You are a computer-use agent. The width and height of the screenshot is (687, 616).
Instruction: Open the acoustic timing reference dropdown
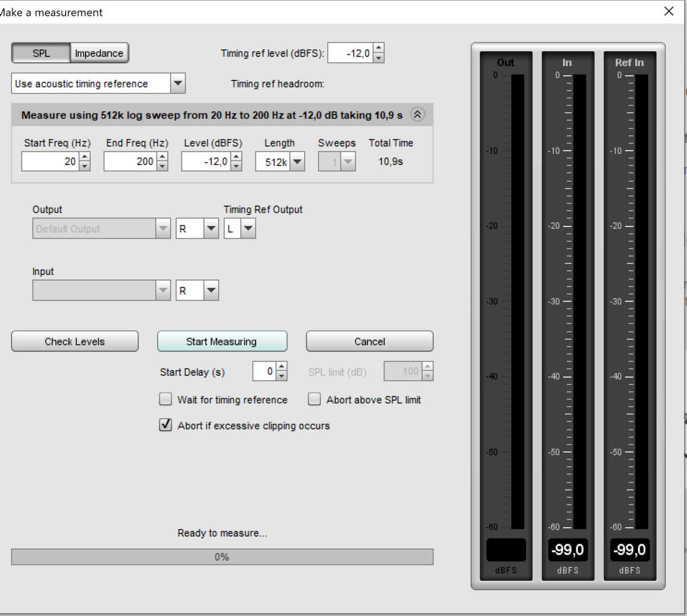pos(178,84)
